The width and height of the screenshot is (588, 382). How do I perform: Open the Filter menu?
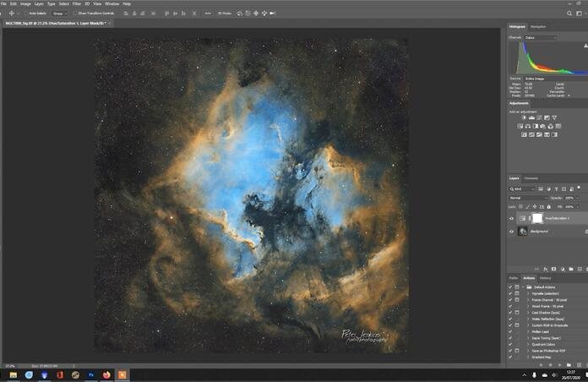[77, 3]
